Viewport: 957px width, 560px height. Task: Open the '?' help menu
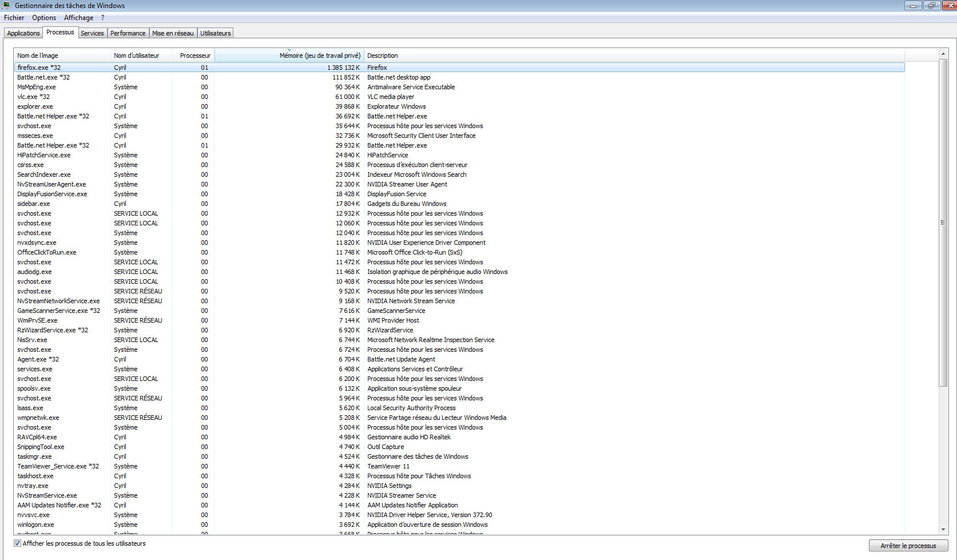[x=102, y=18]
